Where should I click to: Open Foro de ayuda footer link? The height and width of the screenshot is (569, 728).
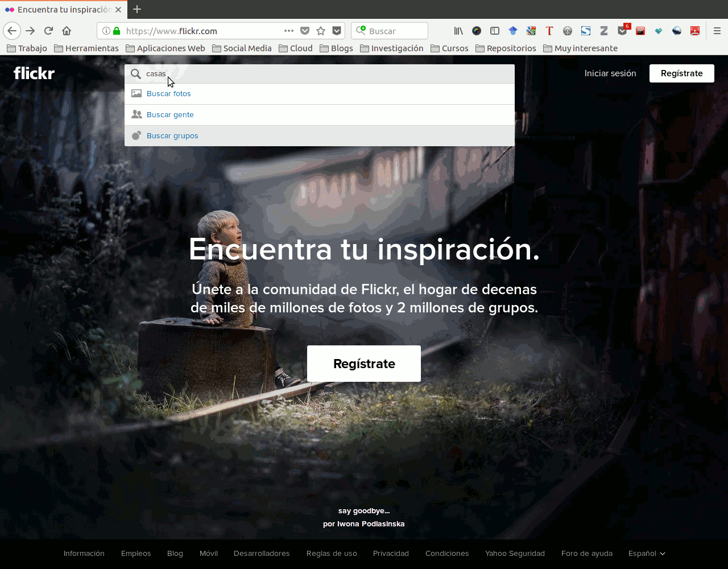[587, 553]
